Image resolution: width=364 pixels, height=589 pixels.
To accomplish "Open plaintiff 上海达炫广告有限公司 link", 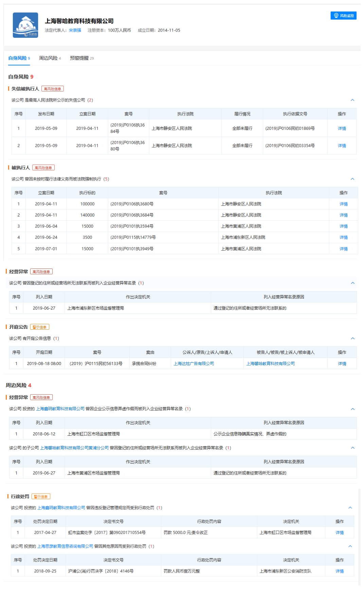I will point(194,364).
